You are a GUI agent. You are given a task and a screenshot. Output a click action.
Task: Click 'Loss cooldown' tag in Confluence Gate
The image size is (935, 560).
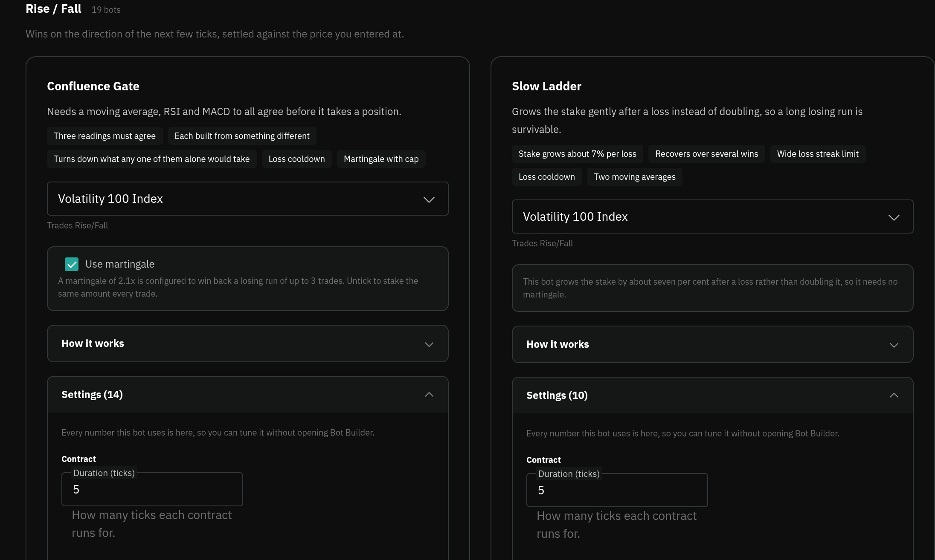297,159
